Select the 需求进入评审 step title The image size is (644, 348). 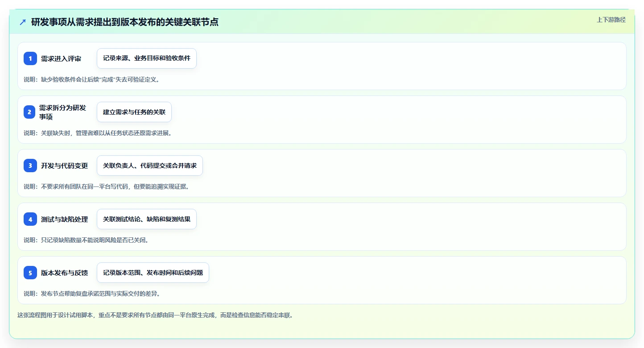61,58
